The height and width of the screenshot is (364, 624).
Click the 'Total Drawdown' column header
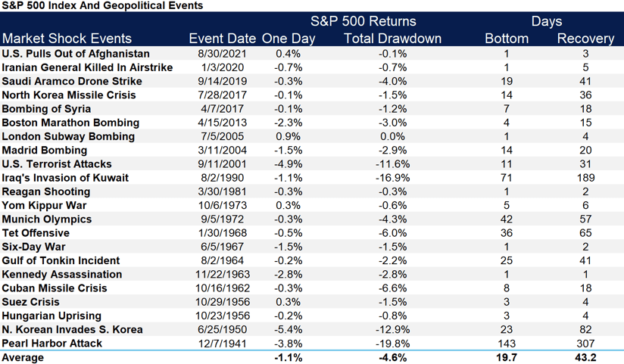[x=392, y=39]
